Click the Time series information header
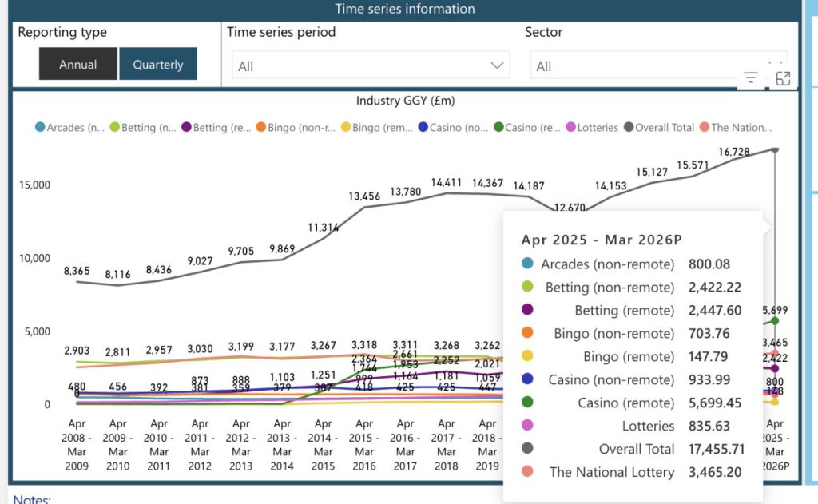Viewport: 818px width, 504px height. tap(405, 9)
